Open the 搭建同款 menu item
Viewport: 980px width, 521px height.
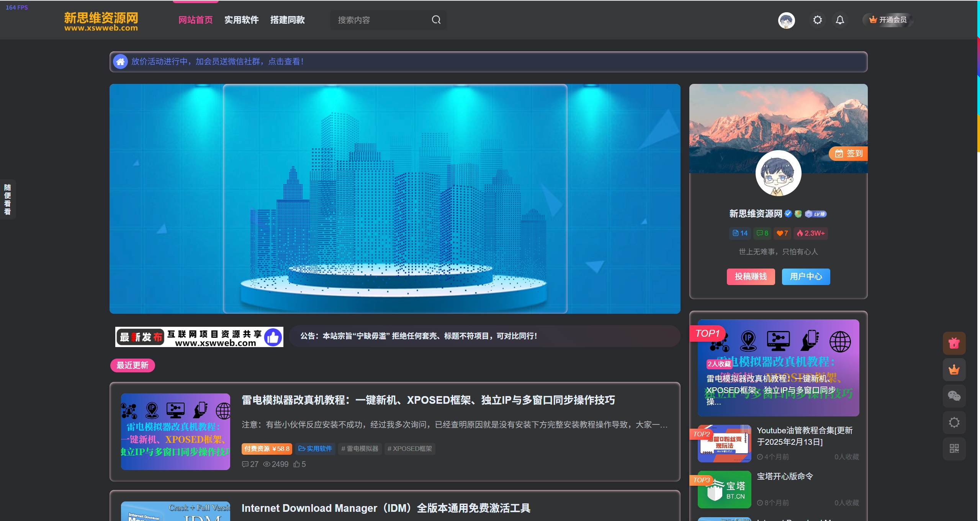click(x=287, y=20)
